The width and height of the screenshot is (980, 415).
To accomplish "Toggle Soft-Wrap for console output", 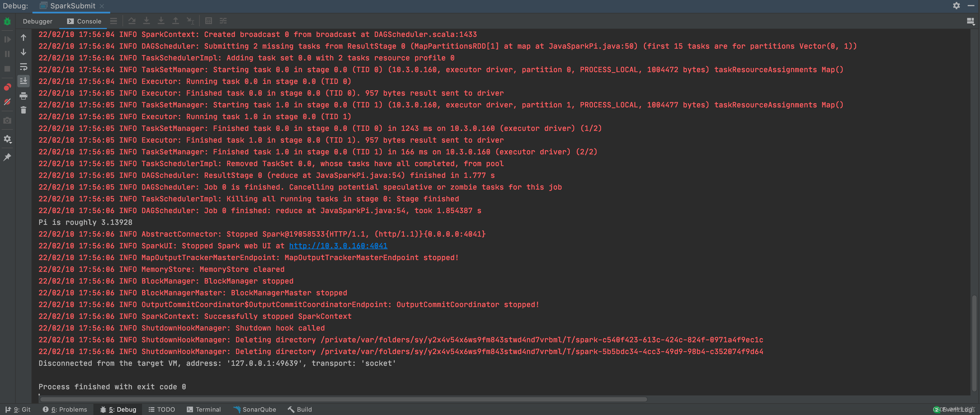I will (x=23, y=67).
